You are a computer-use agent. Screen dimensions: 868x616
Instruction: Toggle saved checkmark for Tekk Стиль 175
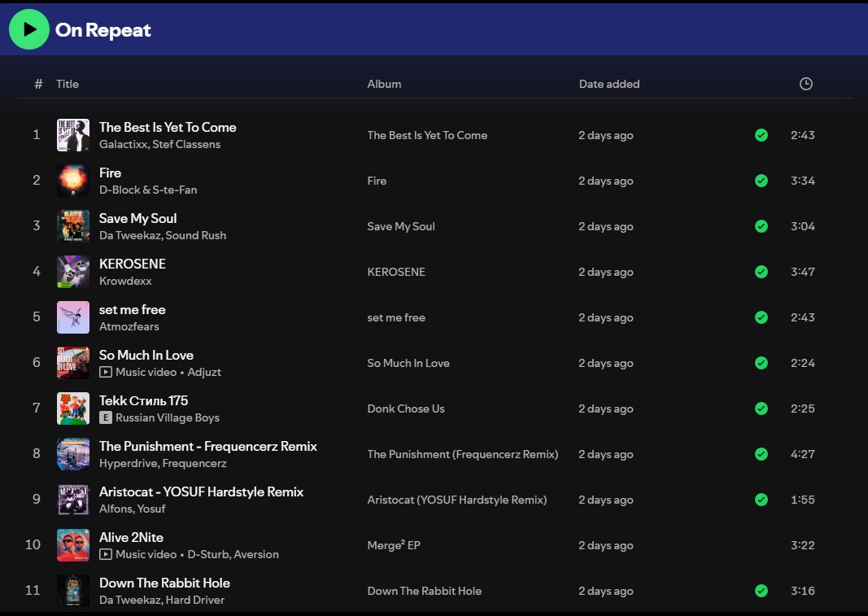coord(761,408)
